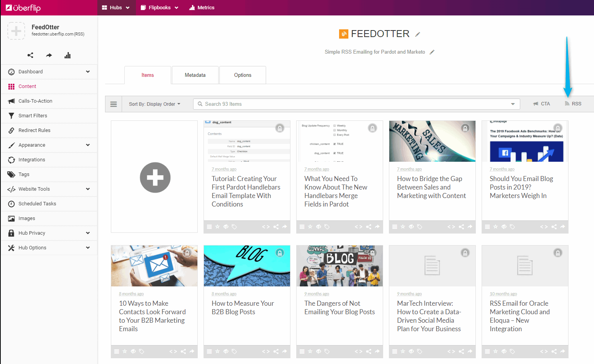Screen dimensions: 594x364
Task: Open Integrations in the sidebar
Action: (49, 160)
